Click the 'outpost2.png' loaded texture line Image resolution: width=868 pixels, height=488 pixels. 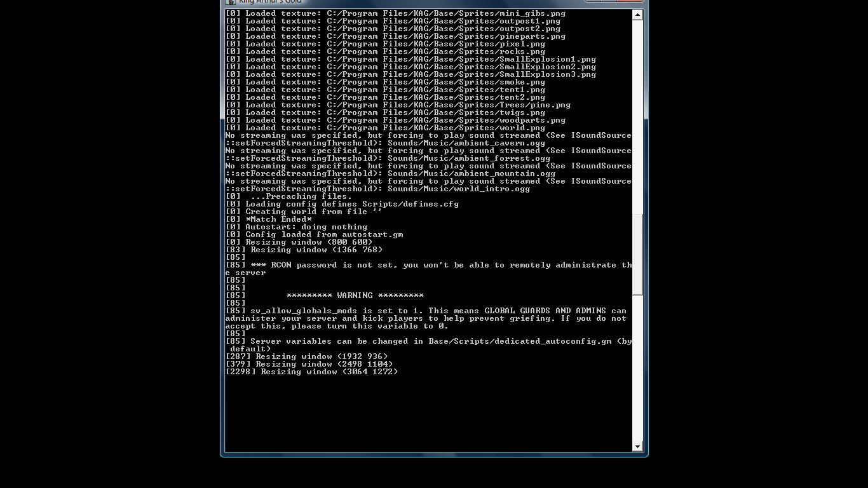click(x=393, y=29)
